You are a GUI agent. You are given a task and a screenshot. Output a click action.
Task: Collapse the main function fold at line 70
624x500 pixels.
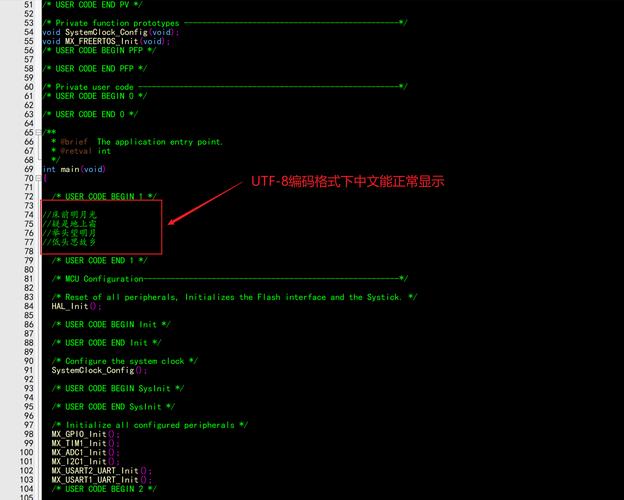[x=38, y=178]
